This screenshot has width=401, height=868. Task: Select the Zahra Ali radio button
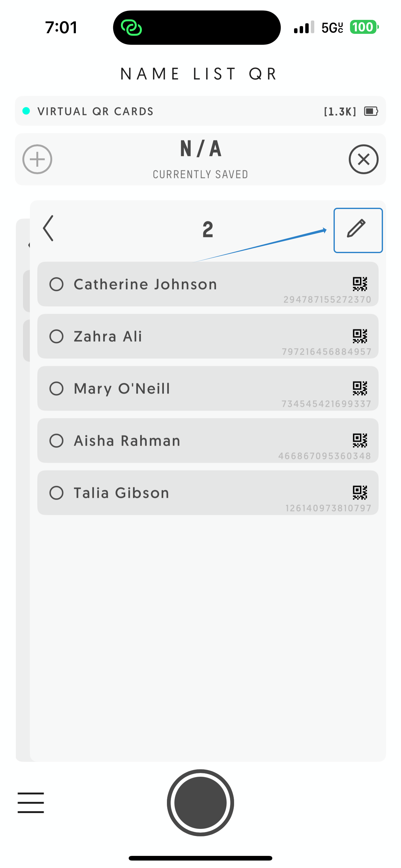point(56,336)
